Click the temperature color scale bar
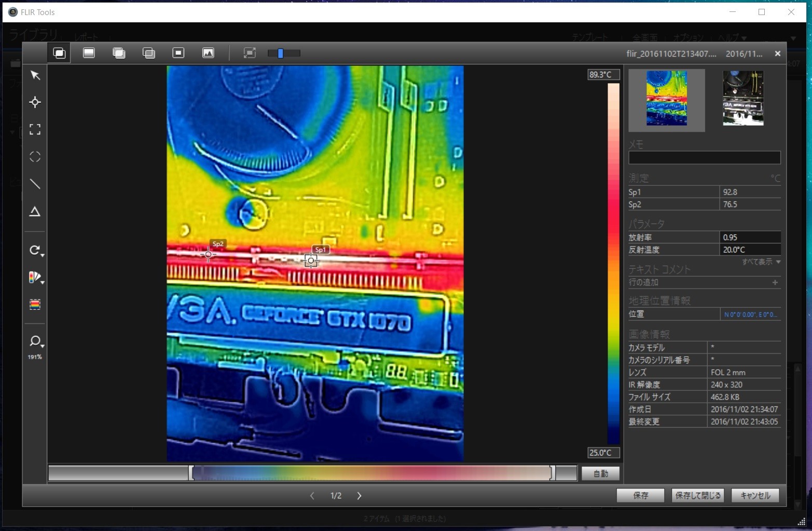 (613, 264)
